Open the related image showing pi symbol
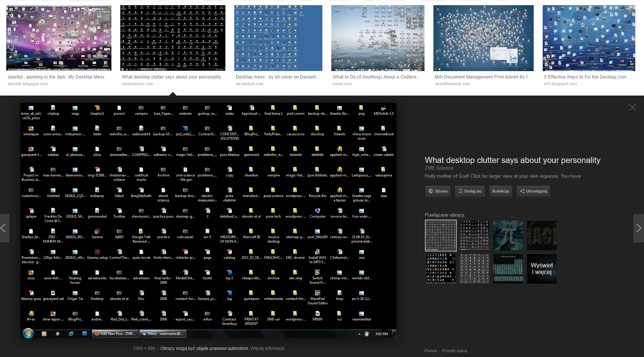Image resolution: width=644 pixels, height=357 pixels. click(x=508, y=236)
